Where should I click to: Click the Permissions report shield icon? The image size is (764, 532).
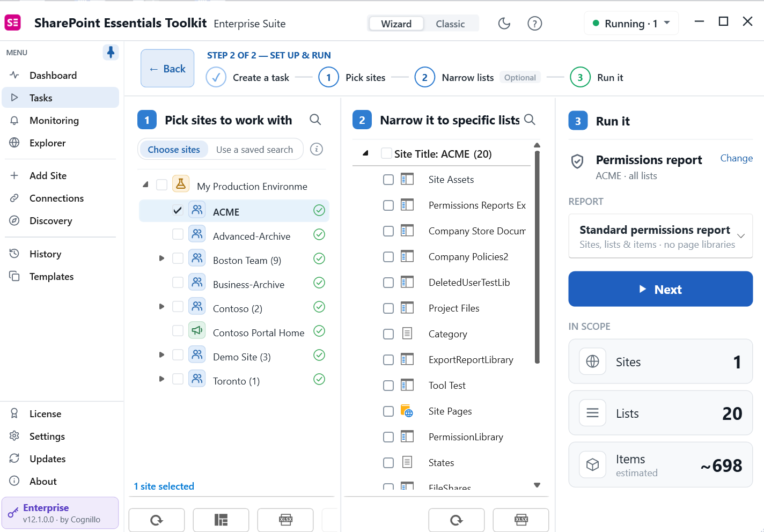pyautogui.click(x=577, y=161)
